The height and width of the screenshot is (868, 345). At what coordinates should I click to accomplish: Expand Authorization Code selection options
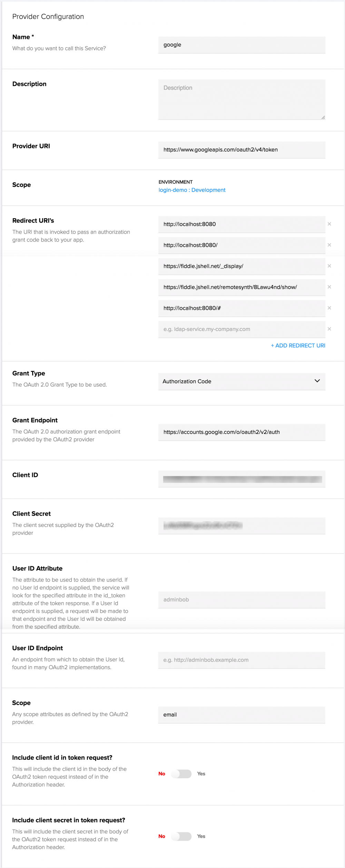[x=317, y=381]
